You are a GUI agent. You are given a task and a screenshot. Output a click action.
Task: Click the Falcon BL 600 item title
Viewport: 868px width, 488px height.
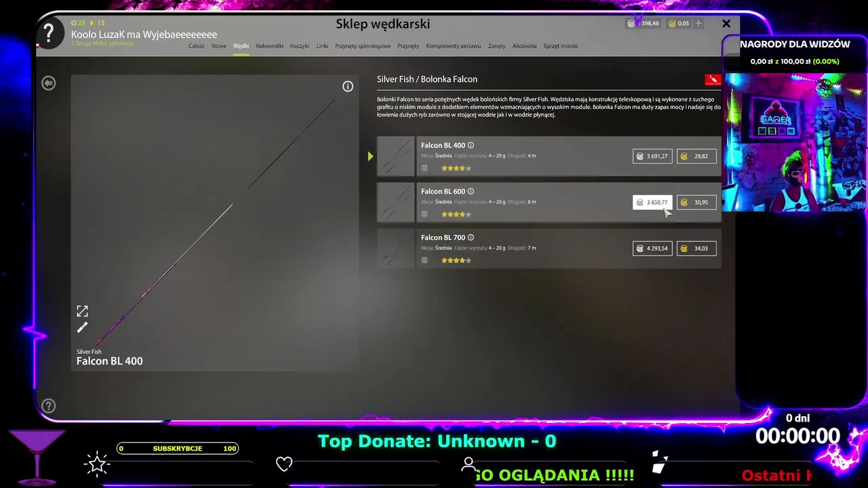(x=443, y=191)
